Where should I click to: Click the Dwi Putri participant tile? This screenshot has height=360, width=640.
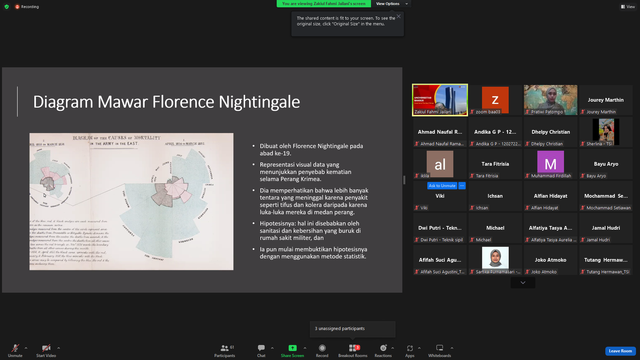(x=440, y=228)
